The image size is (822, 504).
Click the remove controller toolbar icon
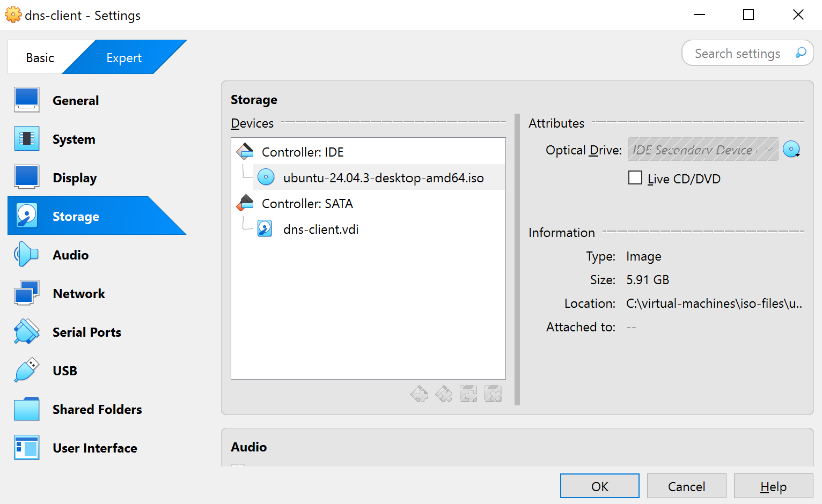pos(444,394)
